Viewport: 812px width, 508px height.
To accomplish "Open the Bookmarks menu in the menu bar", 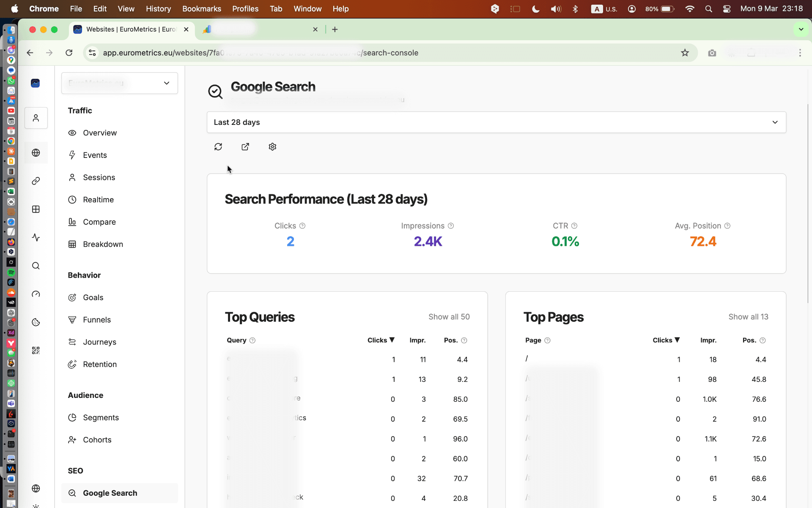I will tap(201, 8).
